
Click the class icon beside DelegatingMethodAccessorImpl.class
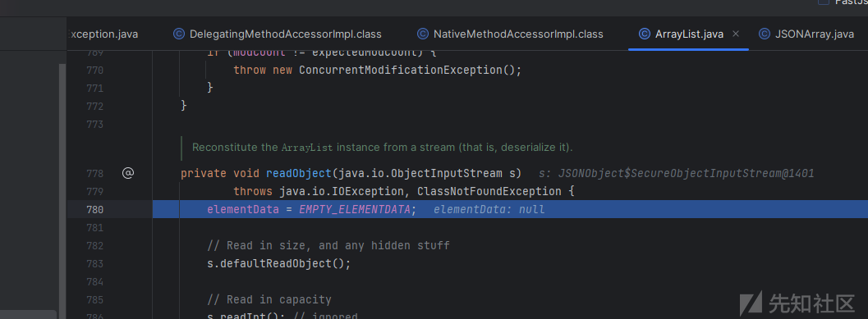179,34
